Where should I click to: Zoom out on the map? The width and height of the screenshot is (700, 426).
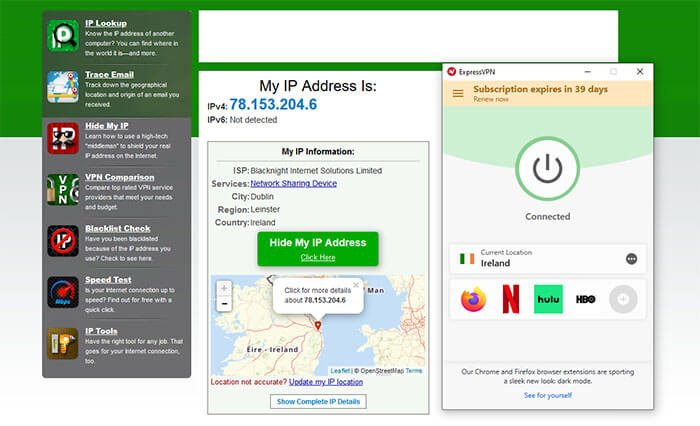[224, 304]
